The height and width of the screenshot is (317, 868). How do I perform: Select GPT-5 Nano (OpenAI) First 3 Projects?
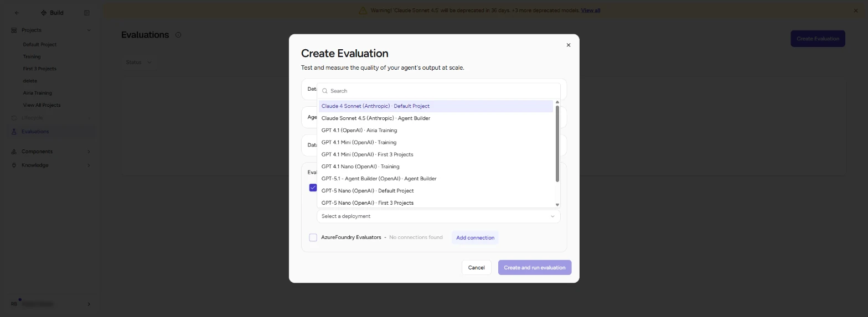[x=436, y=202]
